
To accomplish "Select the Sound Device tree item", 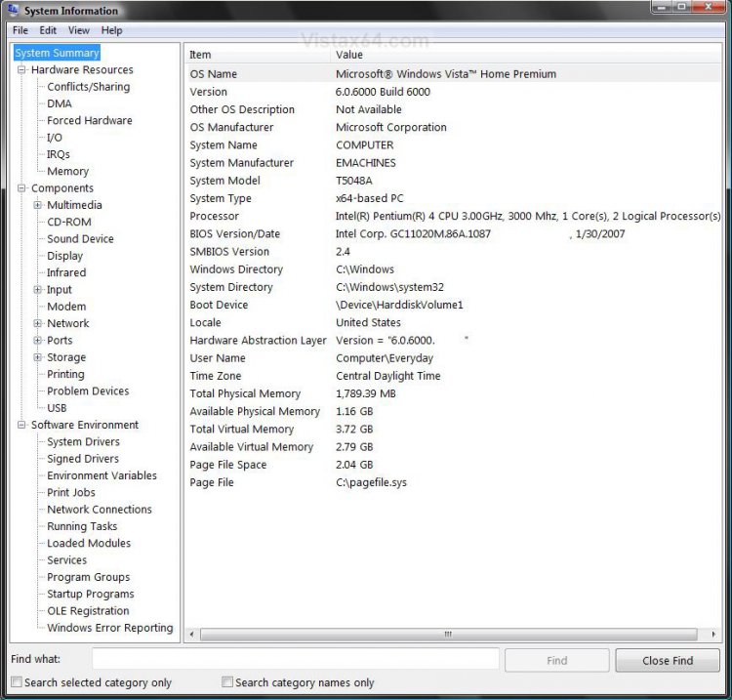I will [80, 238].
